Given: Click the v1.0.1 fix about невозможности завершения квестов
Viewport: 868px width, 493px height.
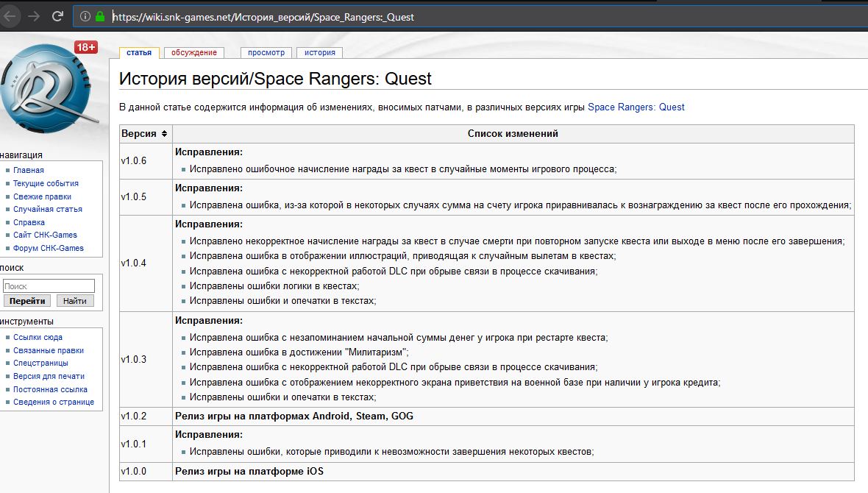Looking at the screenshot, I should click(391, 452).
